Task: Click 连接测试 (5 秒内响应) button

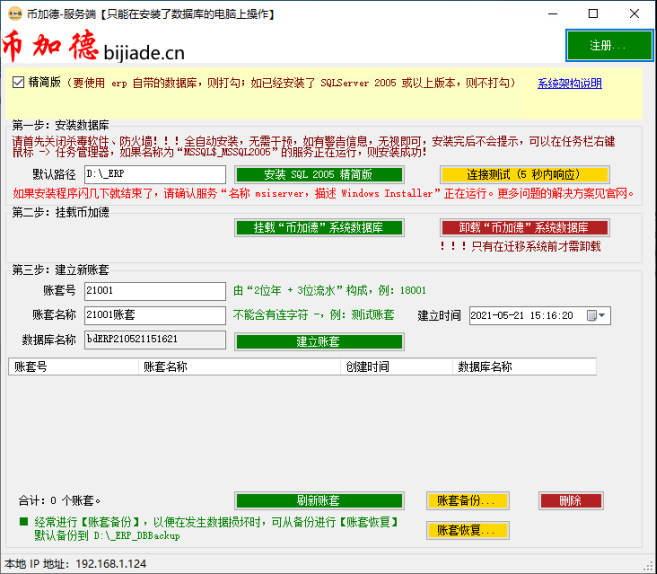Action: click(525, 174)
